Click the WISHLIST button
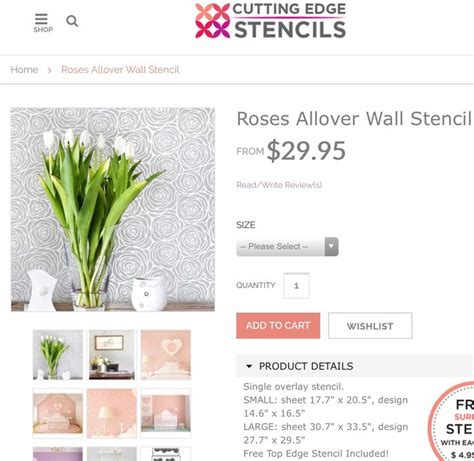The image size is (474, 461). [x=370, y=326]
